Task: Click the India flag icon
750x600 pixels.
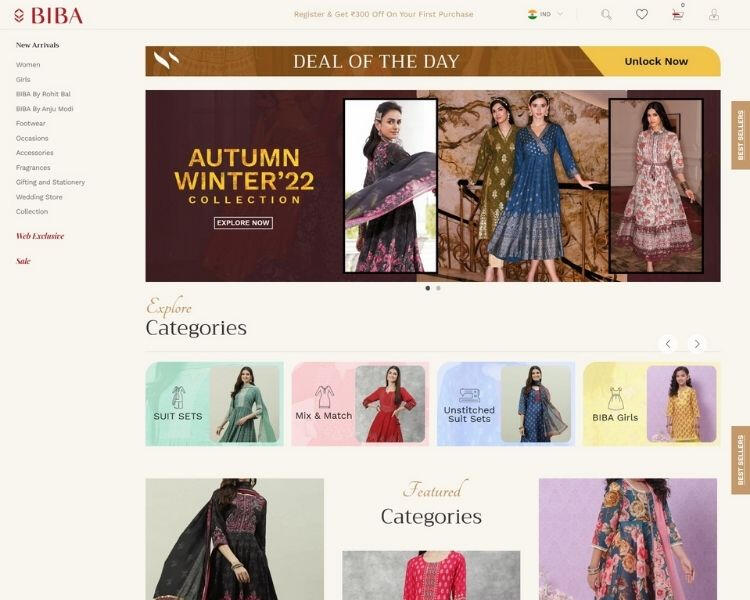Action: [532, 14]
